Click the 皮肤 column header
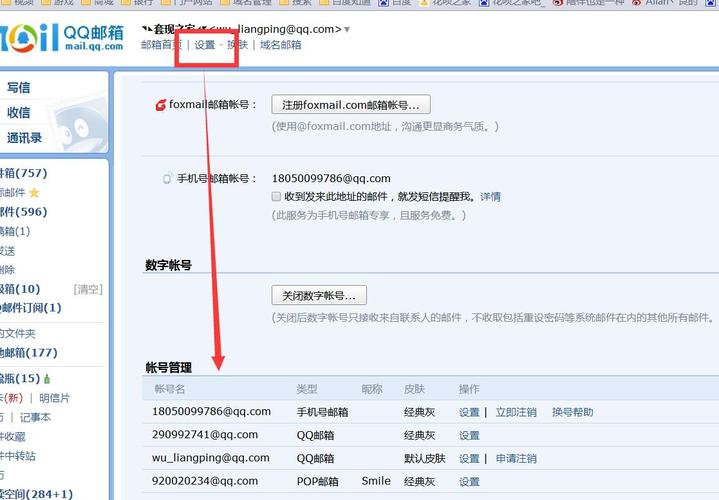This screenshot has height=500, width=719. 414,389
